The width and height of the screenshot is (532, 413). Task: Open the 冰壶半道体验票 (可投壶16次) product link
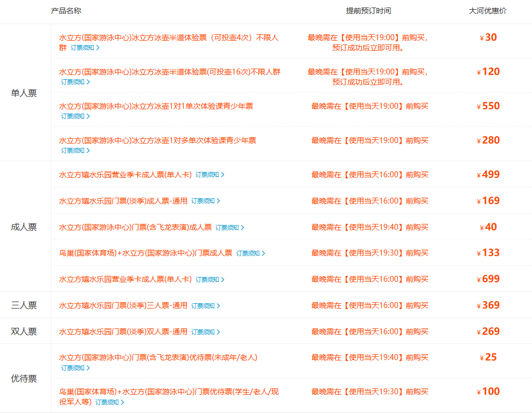(x=170, y=72)
